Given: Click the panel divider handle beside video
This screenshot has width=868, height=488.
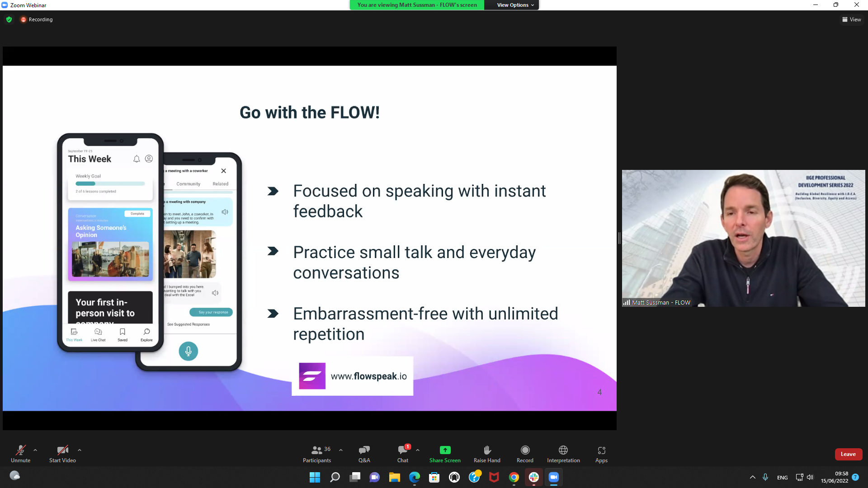Looking at the screenshot, I should (x=619, y=238).
